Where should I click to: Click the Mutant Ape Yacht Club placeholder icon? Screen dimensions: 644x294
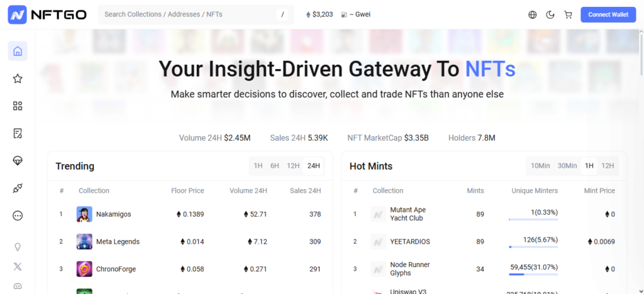pyautogui.click(x=378, y=214)
